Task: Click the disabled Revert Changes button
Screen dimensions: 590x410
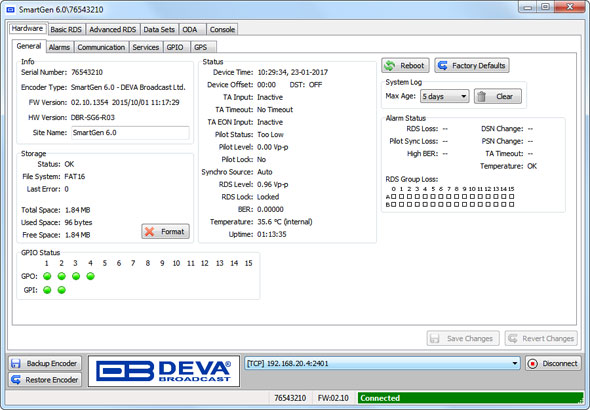Action: pos(541,339)
